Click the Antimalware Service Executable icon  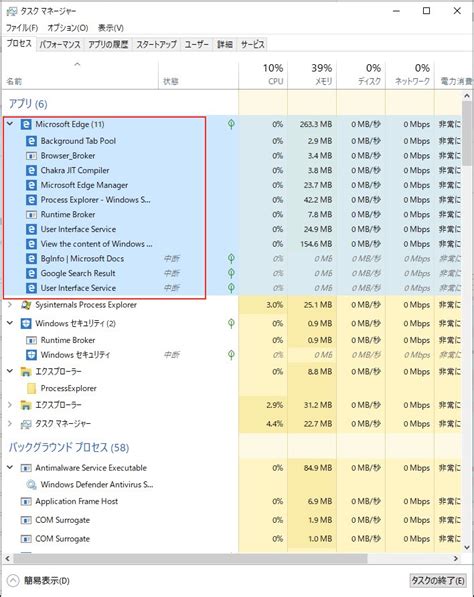[x=26, y=468]
